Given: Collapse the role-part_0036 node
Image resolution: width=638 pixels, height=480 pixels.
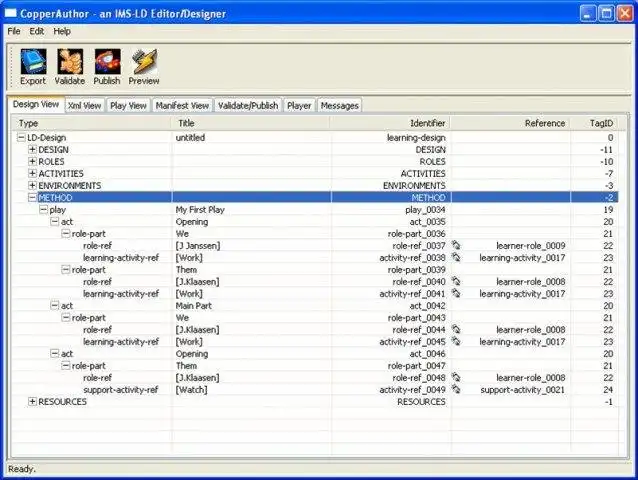Looking at the screenshot, I should pos(66,233).
